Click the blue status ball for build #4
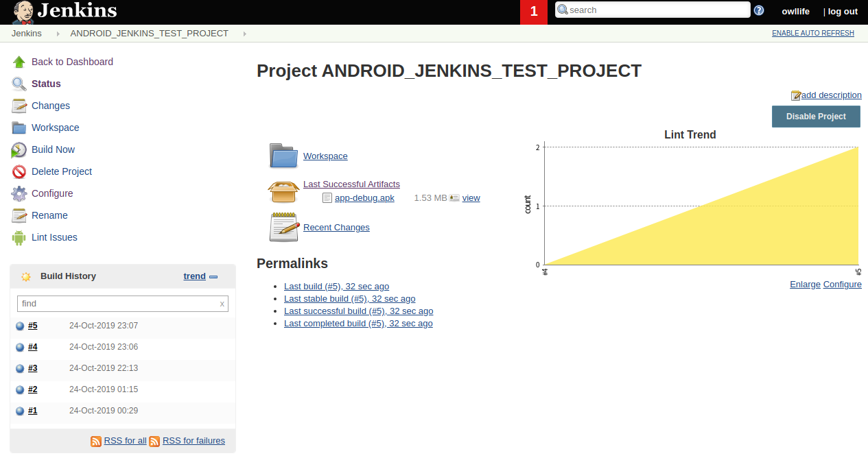 pos(20,348)
